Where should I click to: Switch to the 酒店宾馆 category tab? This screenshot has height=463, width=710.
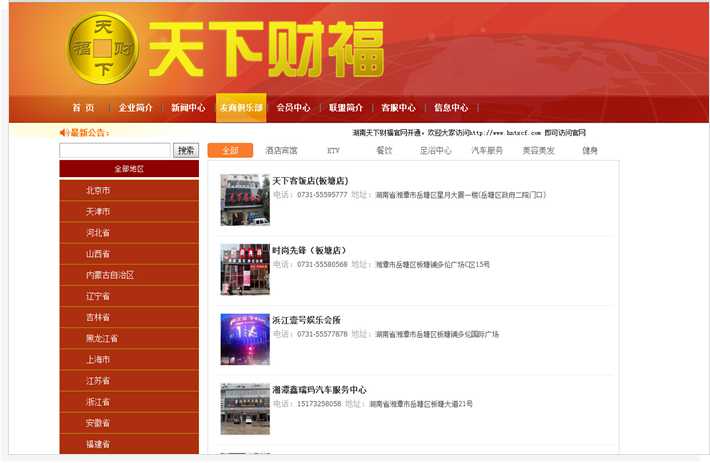tap(281, 151)
